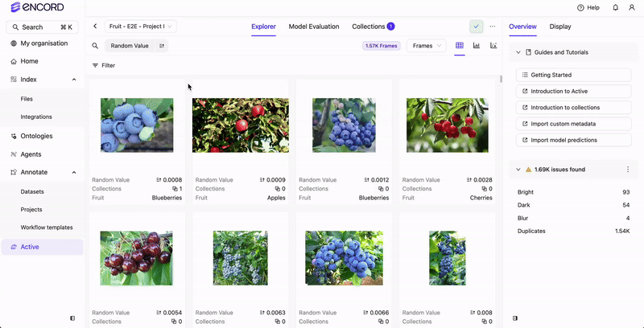Open Introduction to collections link
This screenshot has height=328, width=644.
click(573, 108)
